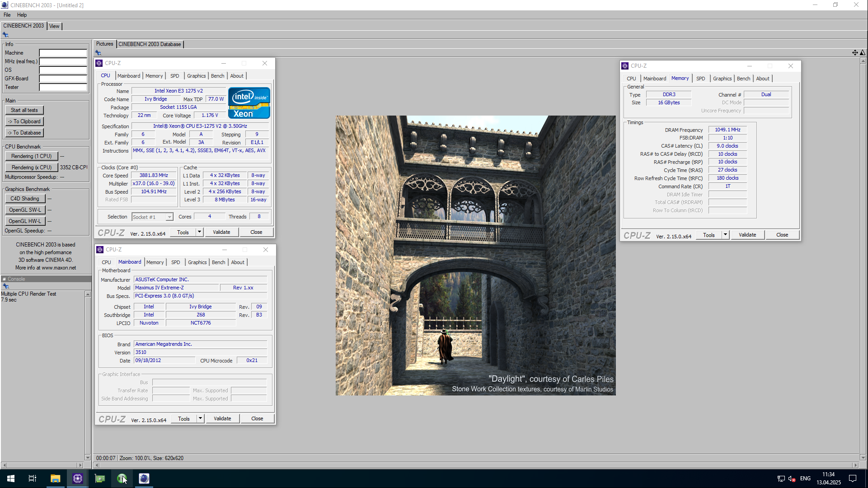Screen dimensions: 868x488
Task: Click the Intel Xeon logo in CPU-Z
Action: (249, 103)
